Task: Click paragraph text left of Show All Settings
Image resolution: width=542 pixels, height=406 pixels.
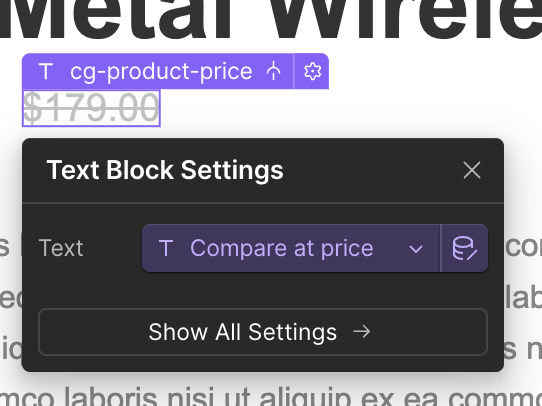Action: [11, 350]
